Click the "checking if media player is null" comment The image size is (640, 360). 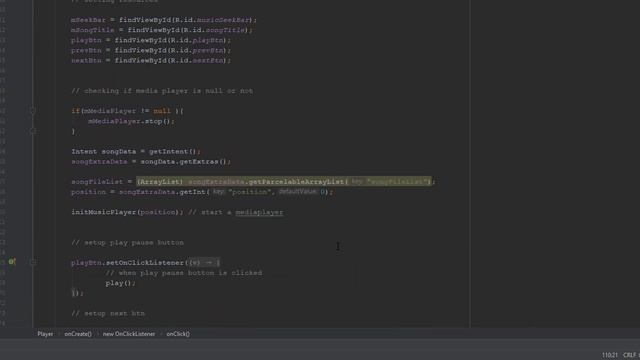point(162,91)
